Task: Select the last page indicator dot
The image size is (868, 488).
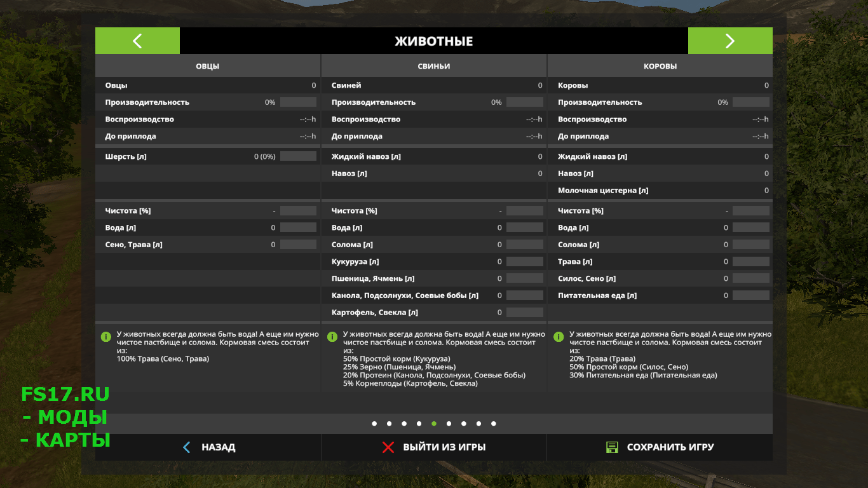Action: (494, 424)
